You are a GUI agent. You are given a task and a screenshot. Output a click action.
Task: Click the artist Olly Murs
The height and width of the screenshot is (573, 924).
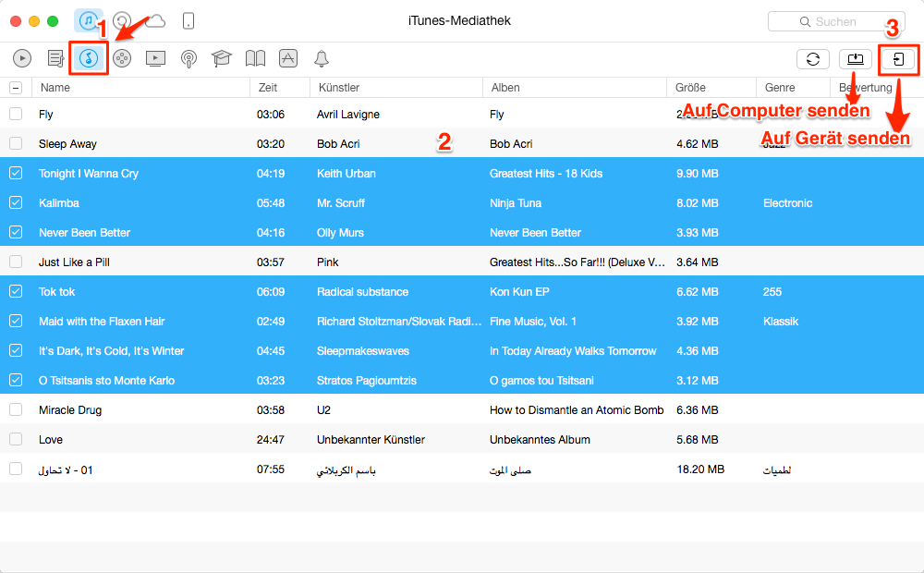(340, 232)
